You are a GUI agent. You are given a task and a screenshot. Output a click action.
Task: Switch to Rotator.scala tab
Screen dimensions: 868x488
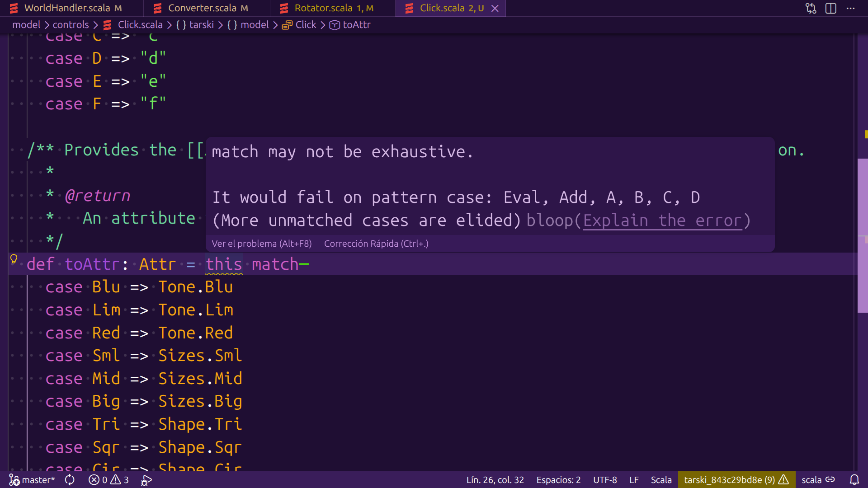(323, 8)
